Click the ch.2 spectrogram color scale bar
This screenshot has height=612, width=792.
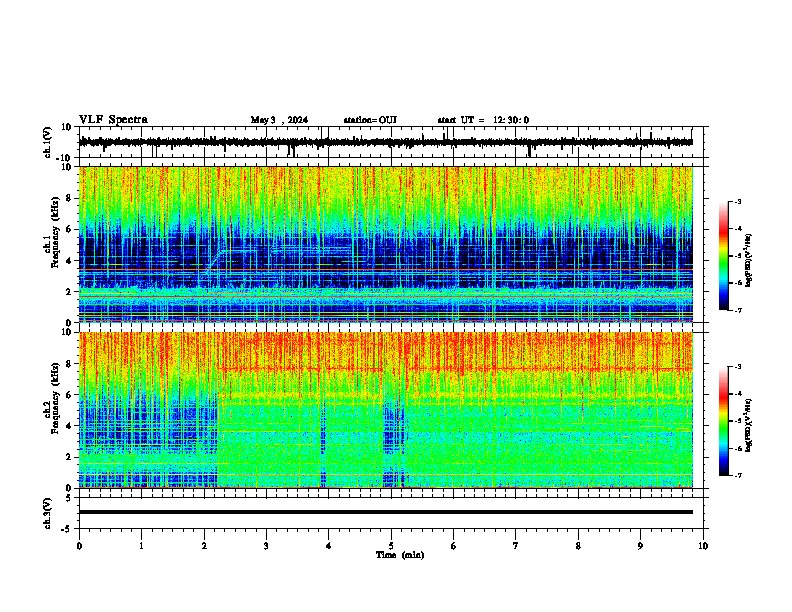pos(723,421)
